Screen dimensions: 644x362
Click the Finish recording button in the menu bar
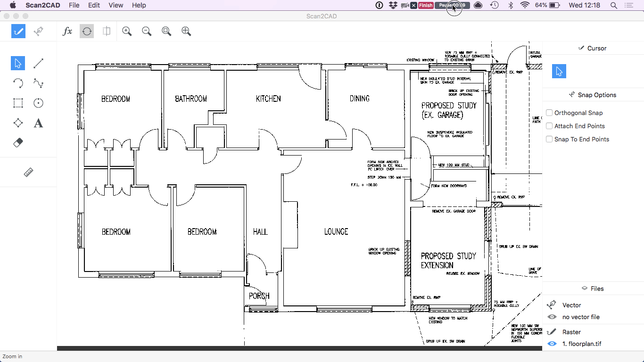click(425, 5)
